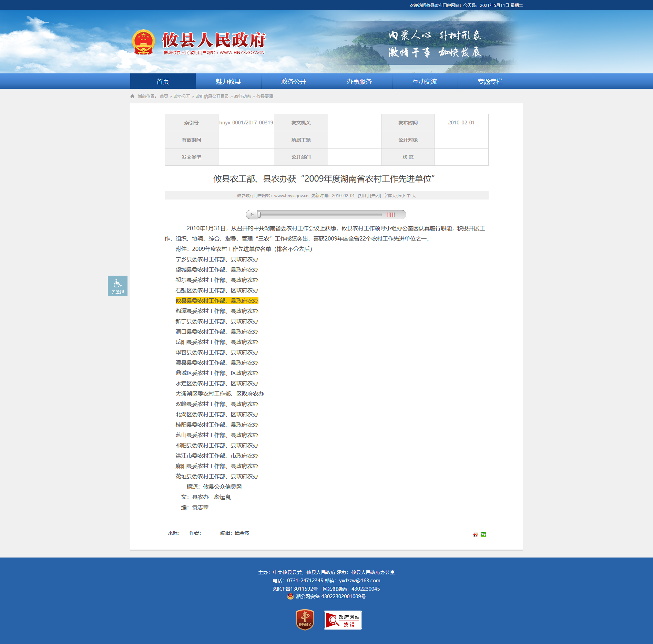The height and width of the screenshot is (644, 653).
Task: Click the national emblem logo
Action: click(143, 42)
